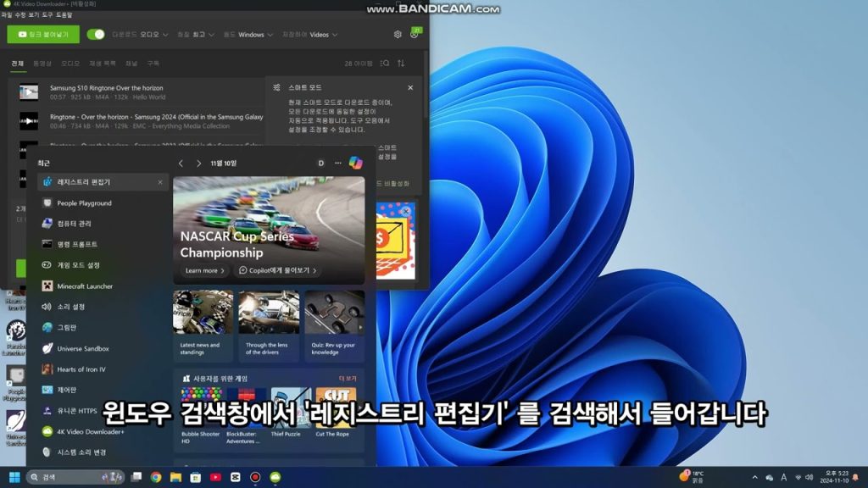Close the Smart Mode info panel
Viewport: 868px width, 488px height.
(410, 87)
